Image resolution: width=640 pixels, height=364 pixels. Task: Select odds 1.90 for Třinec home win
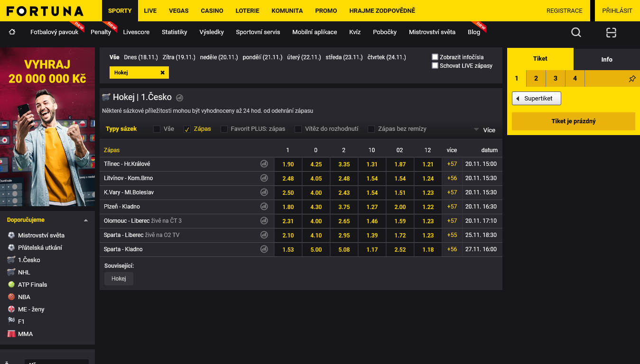[288, 164]
